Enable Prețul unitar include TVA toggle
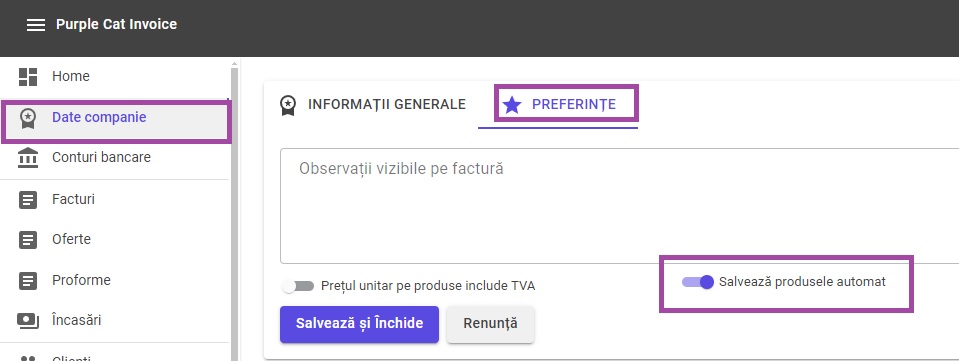Image resolution: width=959 pixels, height=361 pixels. point(298,286)
